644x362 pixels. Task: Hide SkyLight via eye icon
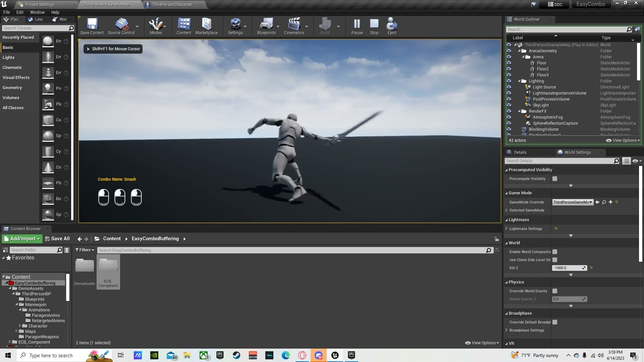509,105
